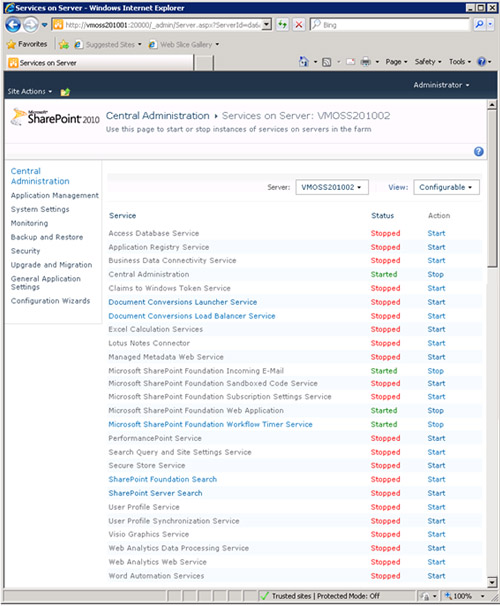Start the Access Database Service

coord(436,233)
